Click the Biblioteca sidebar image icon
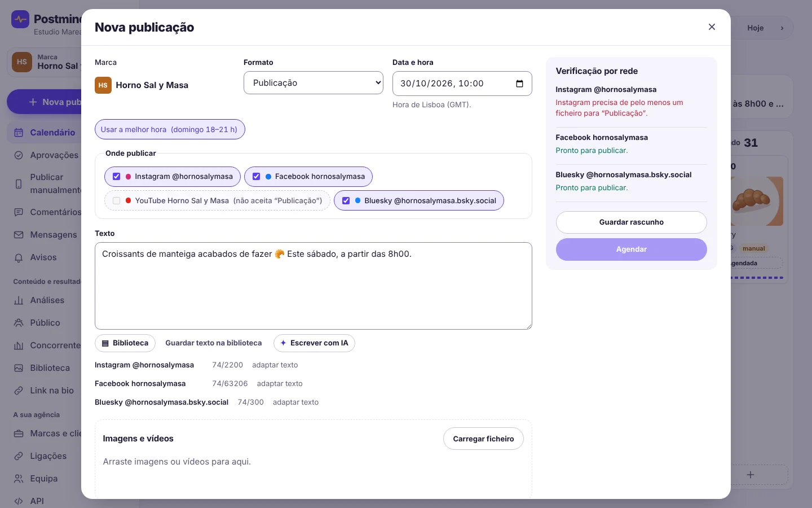The height and width of the screenshot is (508, 812). pos(19,368)
